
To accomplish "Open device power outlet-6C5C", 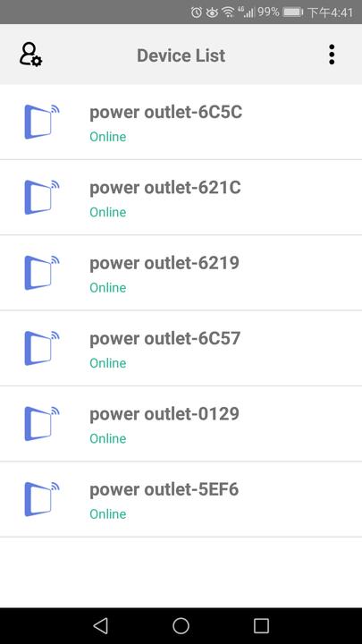I will (x=181, y=122).
